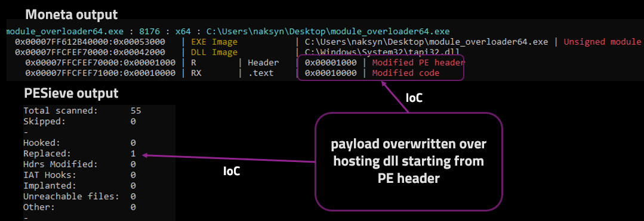Click the 'Modified code' alert
The width and height of the screenshot is (644, 221).
(406, 73)
